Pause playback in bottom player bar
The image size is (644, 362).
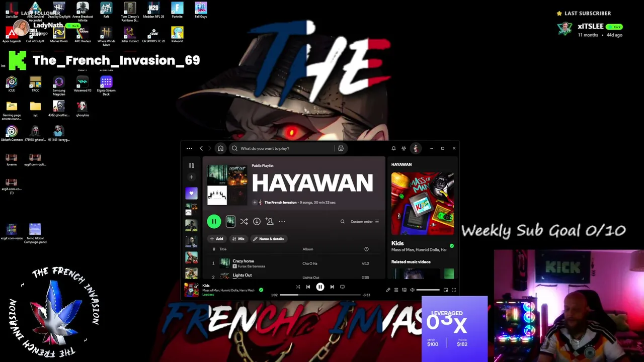[320, 287]
